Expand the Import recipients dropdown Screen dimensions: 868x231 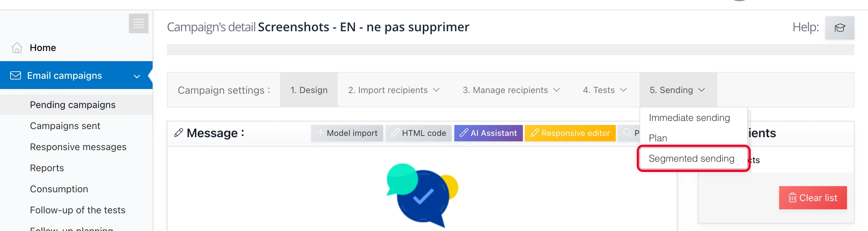coord(437,90)
